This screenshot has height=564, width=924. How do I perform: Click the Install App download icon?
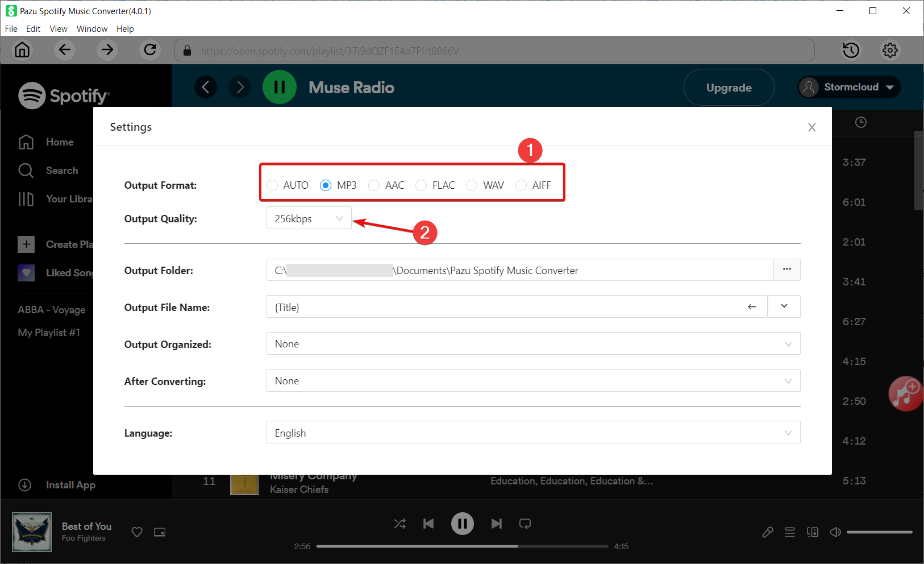(x=24, y=485)
